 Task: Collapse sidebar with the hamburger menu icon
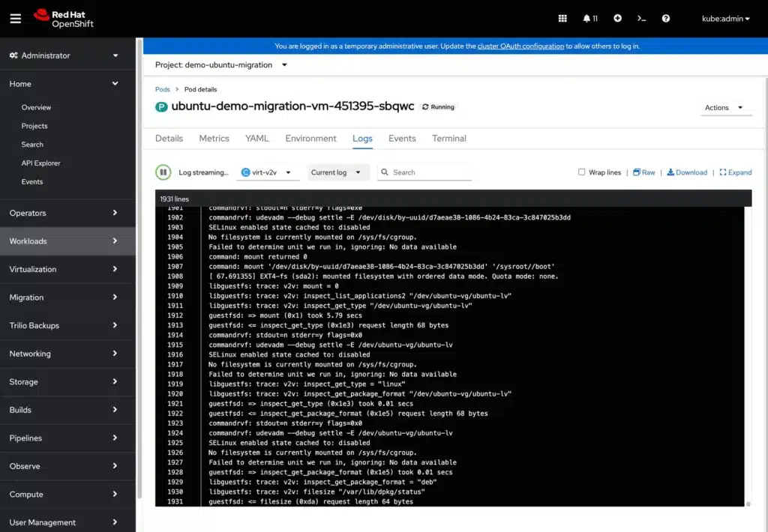(x=15, y=18)
